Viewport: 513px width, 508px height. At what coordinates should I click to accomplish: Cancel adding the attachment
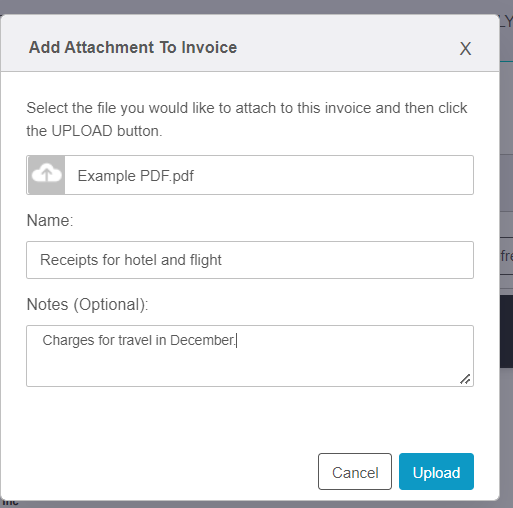coord(355,472)
